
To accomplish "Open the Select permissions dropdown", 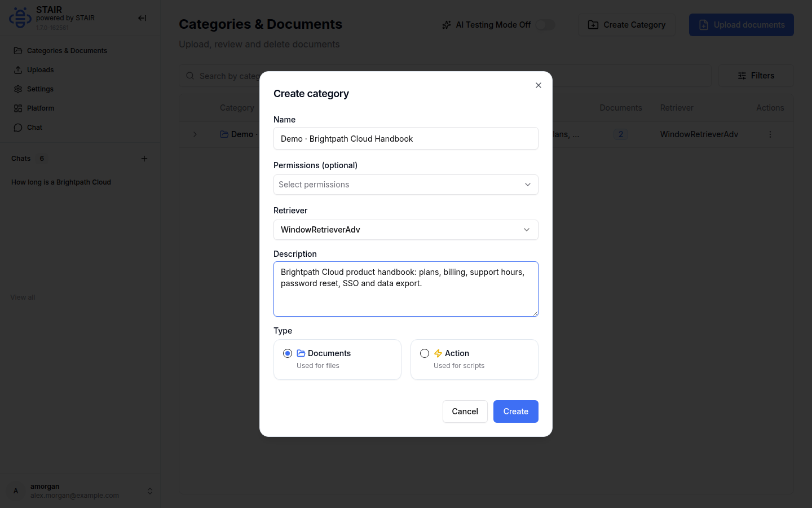I will pyautogui.click(x=406, y=185).
